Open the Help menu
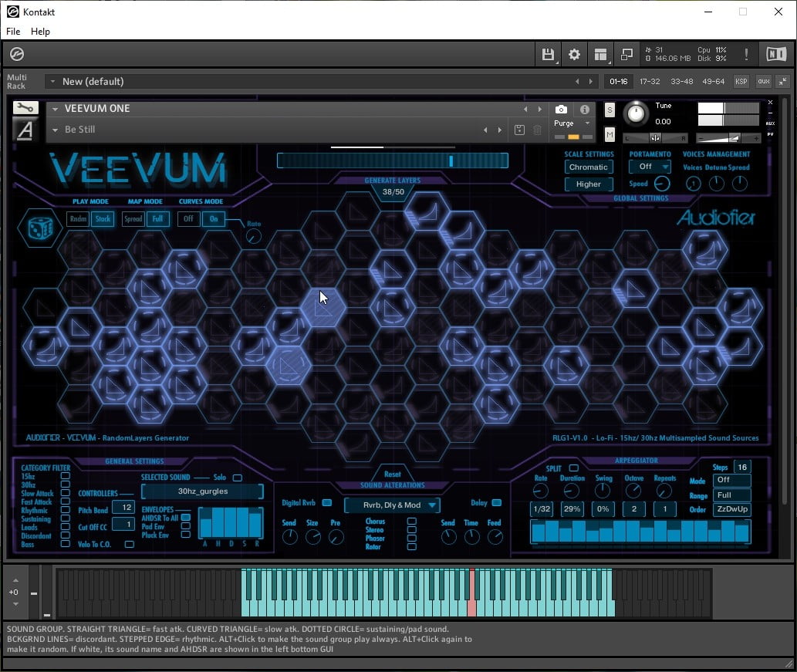This screenshot has width=797, height=672. [x=41, y=32]
